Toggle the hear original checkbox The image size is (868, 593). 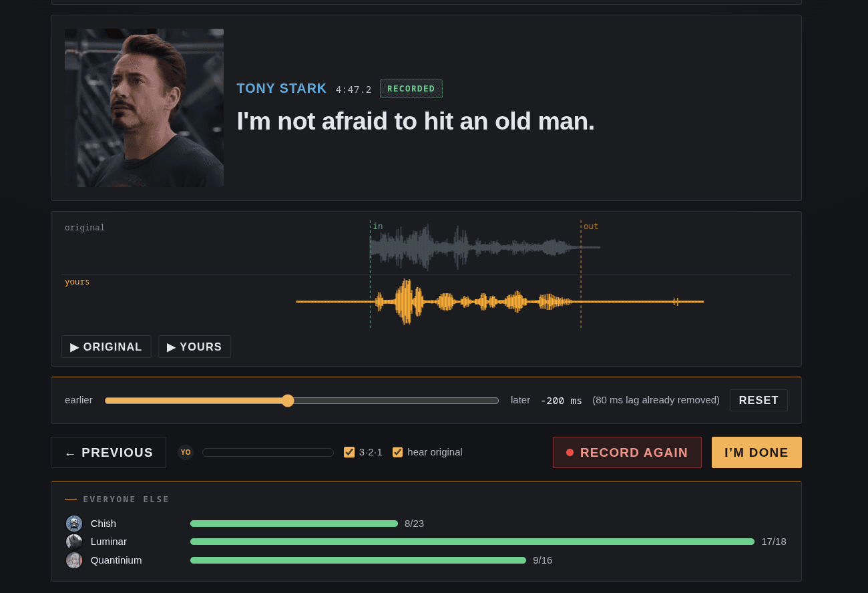tap(398, 452)
